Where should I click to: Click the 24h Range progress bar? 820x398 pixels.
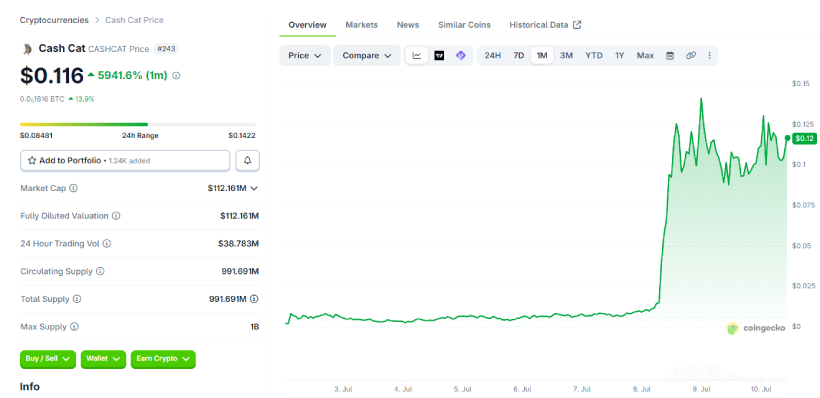tap(138, 124)
